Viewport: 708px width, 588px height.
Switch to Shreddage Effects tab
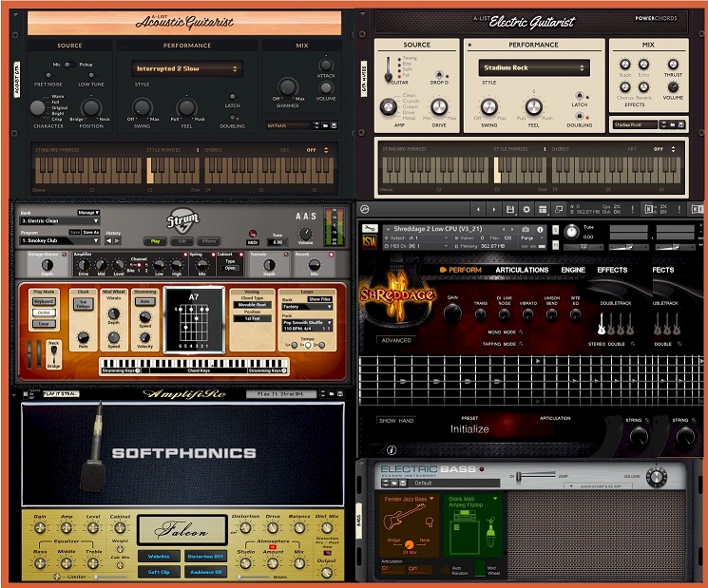(612, 270)
